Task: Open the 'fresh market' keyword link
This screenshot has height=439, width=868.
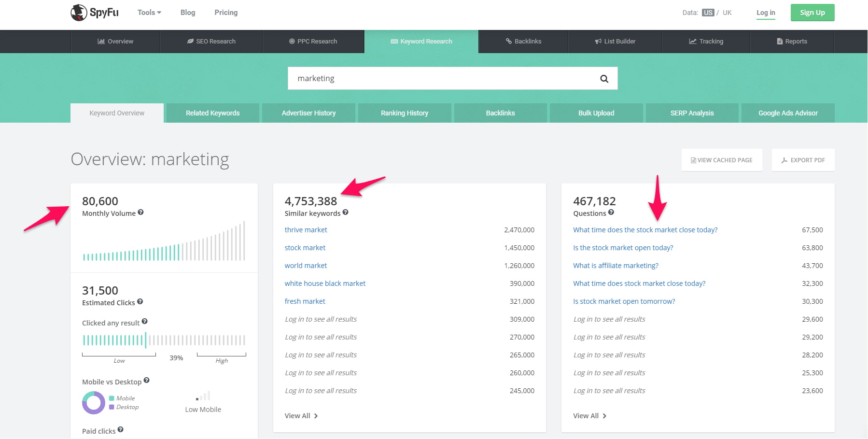Action: [305, 301]
